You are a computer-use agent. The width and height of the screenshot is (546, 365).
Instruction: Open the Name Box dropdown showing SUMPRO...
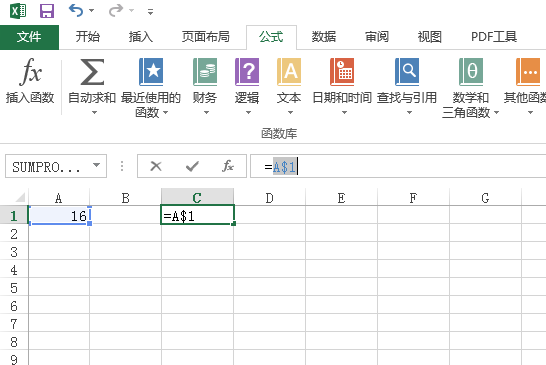pyautogui.click(x=96, y=165)
